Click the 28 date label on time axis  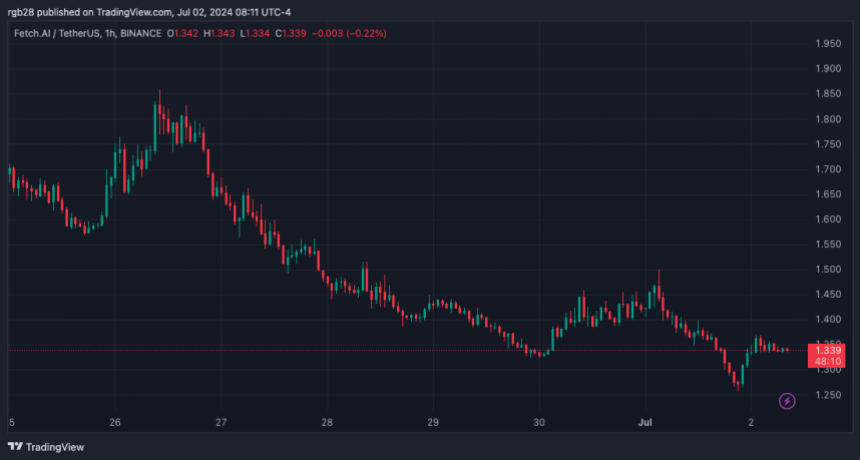(327, 423)
